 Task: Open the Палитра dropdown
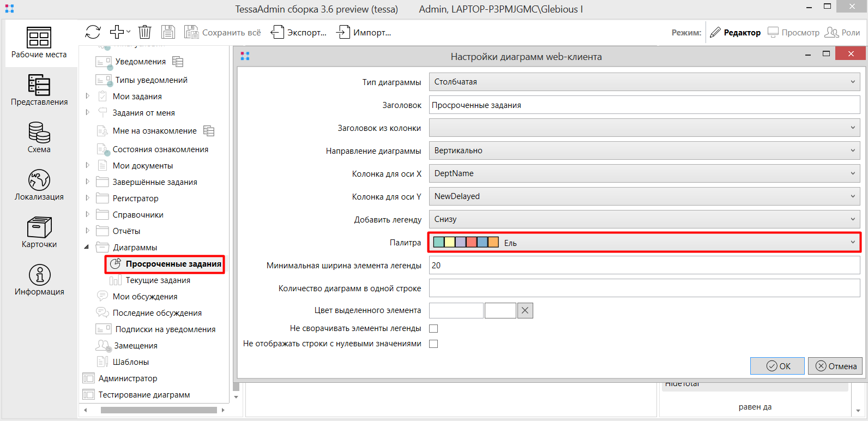(644, 242)
